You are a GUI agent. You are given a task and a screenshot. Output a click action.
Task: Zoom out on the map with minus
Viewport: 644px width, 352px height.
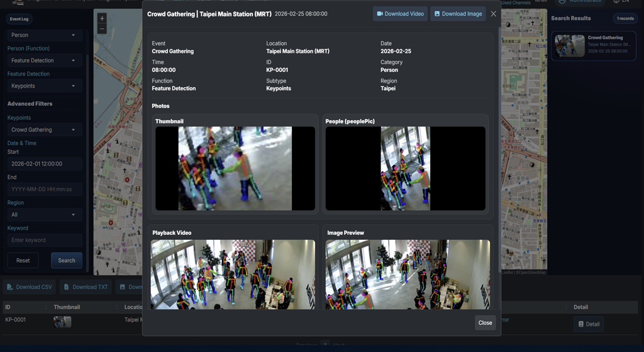pos(102,28)
